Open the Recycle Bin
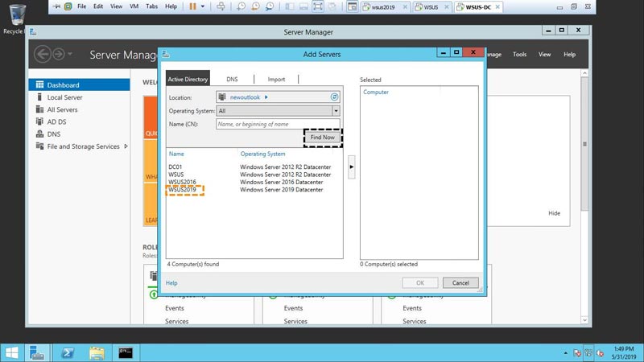Screen dimensions: 644x362 point(15,19)
